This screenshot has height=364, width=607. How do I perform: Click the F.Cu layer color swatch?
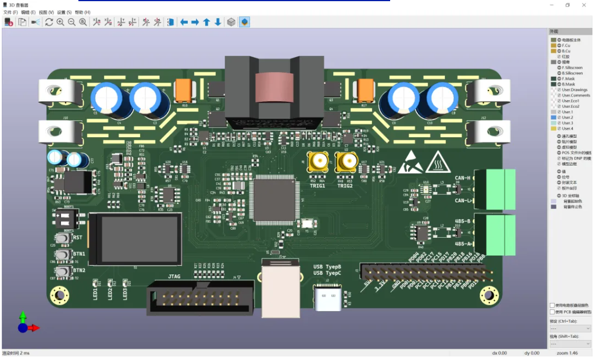(x=554, y=45)
